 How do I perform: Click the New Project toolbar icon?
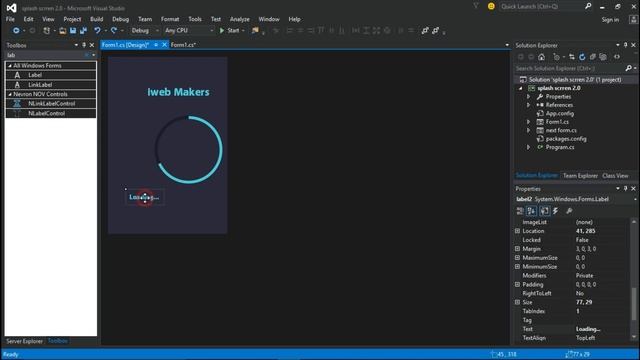point(47,31)
